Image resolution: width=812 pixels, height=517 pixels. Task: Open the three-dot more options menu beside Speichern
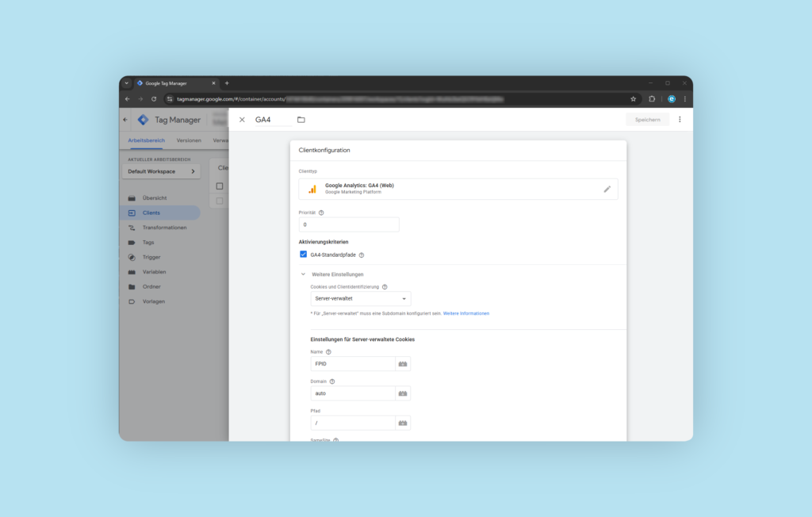click(x=680, y=120)
